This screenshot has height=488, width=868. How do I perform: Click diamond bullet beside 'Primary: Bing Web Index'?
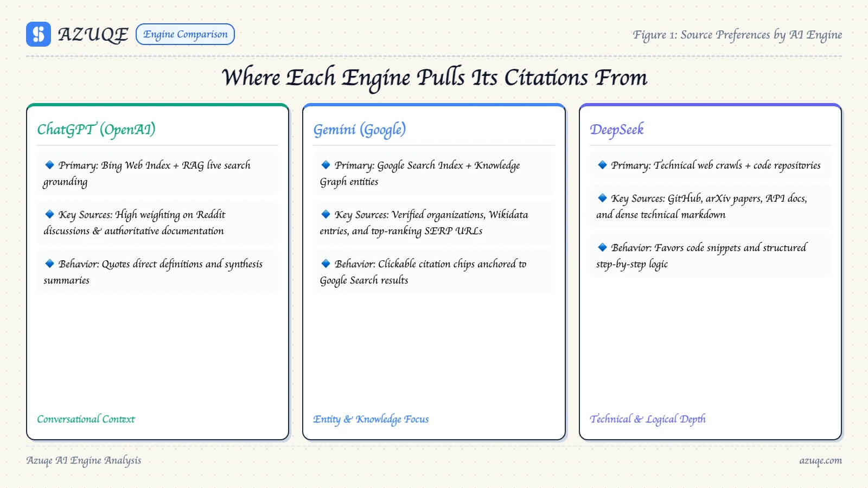pyautogui.click(x=49, y=165)
